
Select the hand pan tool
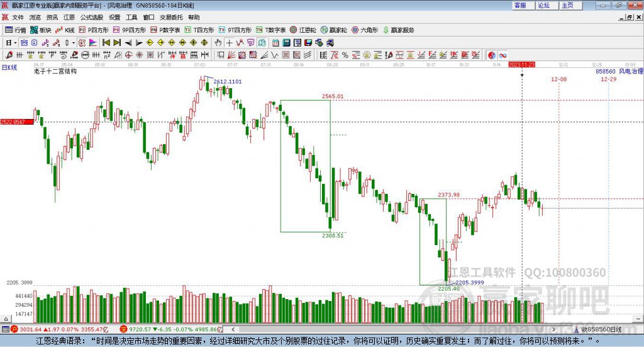[x=218, y=43]
